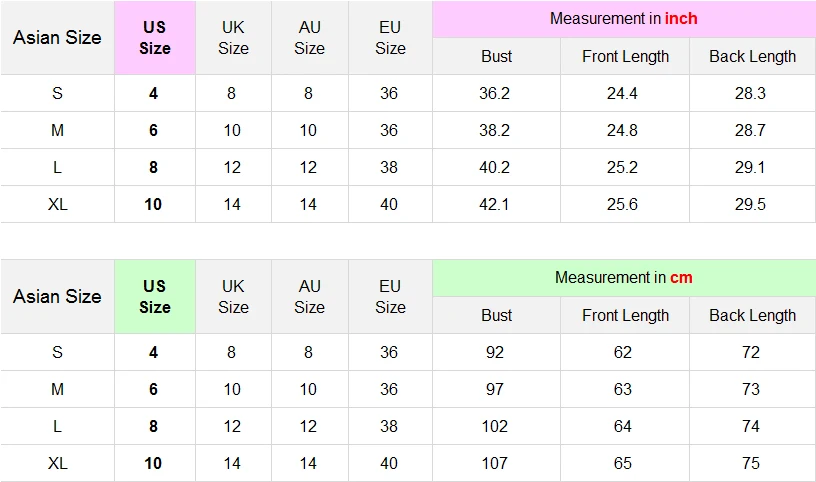This screenshot has height=482, width=816.
Task: Click back length 29.1 in the L row
Action: click(x=750, y=167)
